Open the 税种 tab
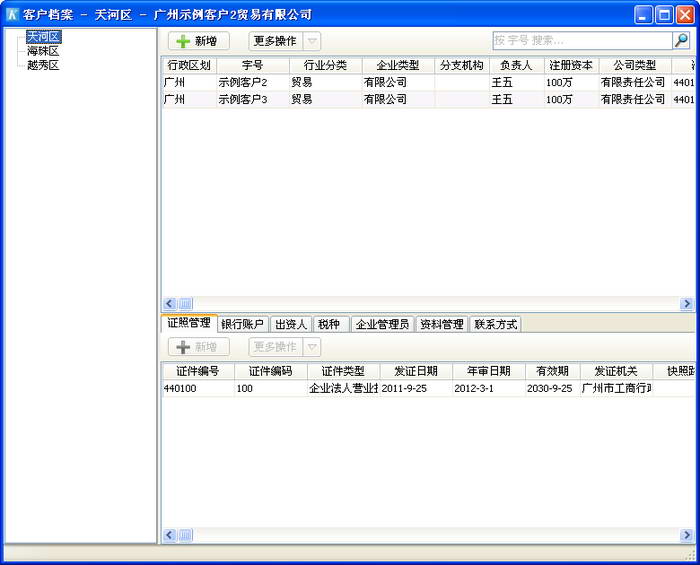700x565 pixels. click(330, 324)
